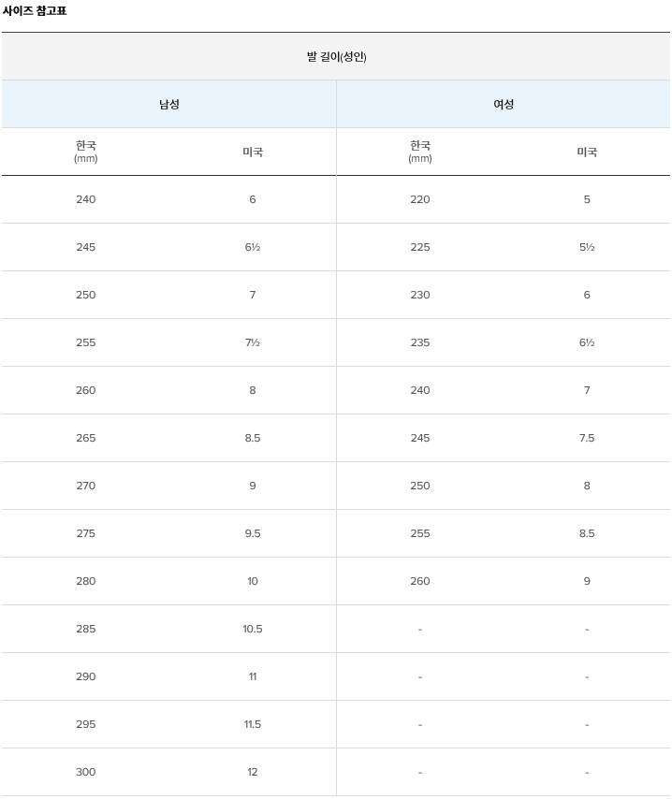
Task: Click women's Korean size 235 cell
Action: pyautogui.click(x=420, y=342)
